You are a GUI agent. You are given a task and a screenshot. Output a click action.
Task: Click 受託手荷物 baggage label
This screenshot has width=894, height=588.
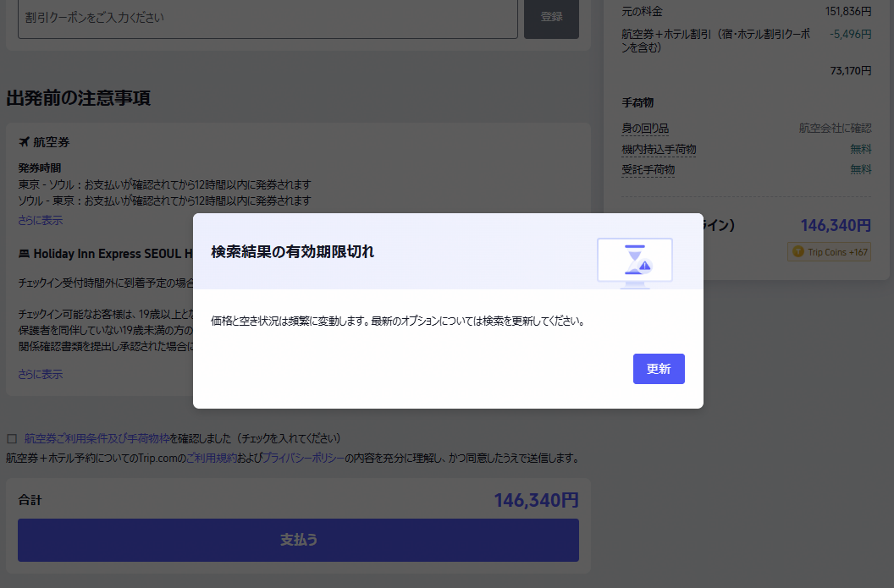648,170
